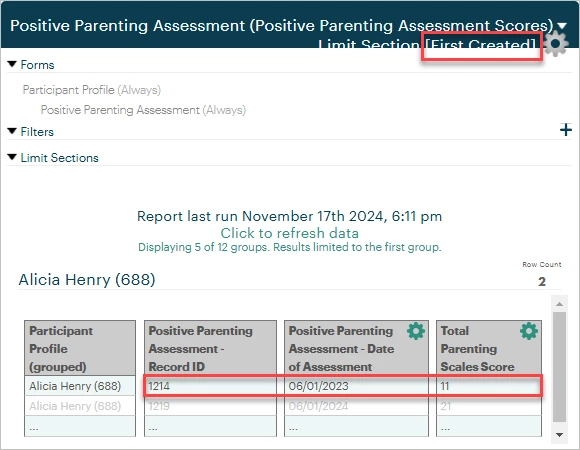Viewport: 580px width, 450px height.
Task: Select faded Alicia Henry (688) second row cell
Action: tap(80, 406)
